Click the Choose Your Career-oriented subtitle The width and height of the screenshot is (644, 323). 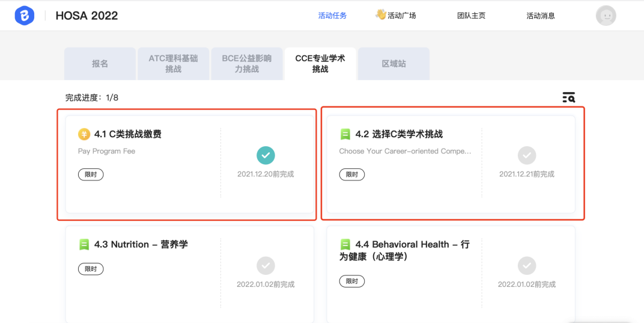[x=405, y=151]
